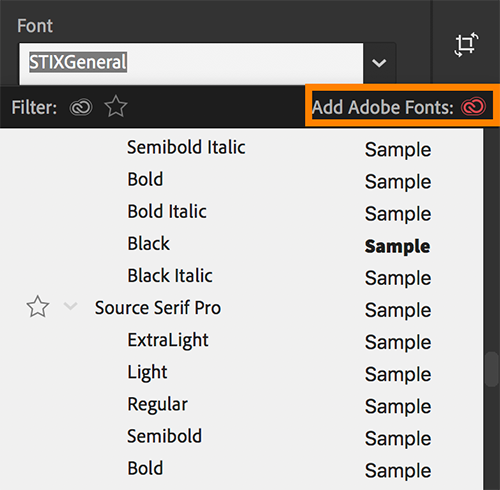Click the bold Sample preview for Black

coord(397,247)
